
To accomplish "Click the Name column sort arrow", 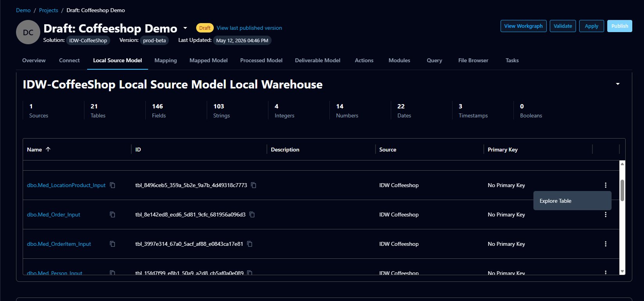I will (x=48, y=149).
